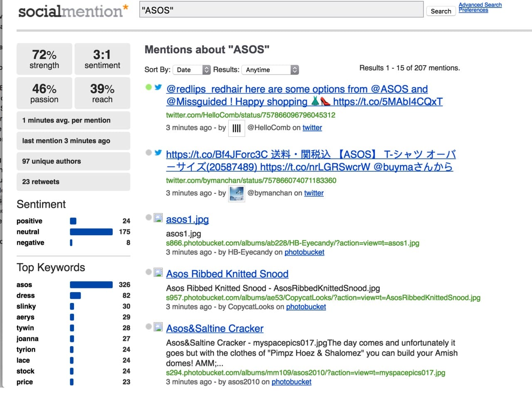The width and height of the screenshot is (532, 399).
Task: Click the negative sentiment label
Action: (30, 242)
